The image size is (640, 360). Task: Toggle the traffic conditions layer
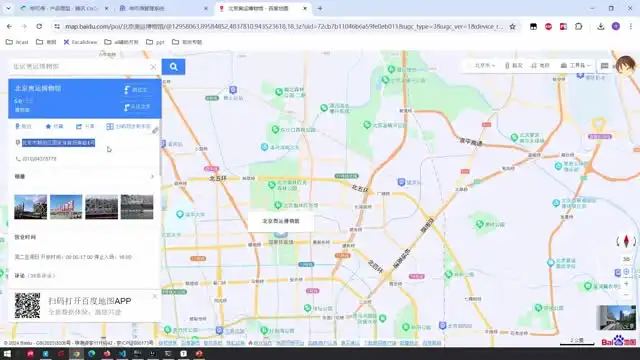513,65
